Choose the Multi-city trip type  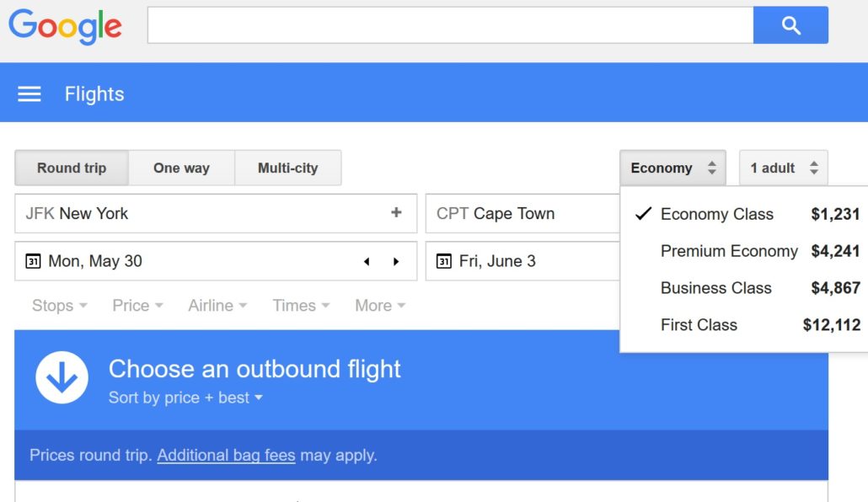288,168
